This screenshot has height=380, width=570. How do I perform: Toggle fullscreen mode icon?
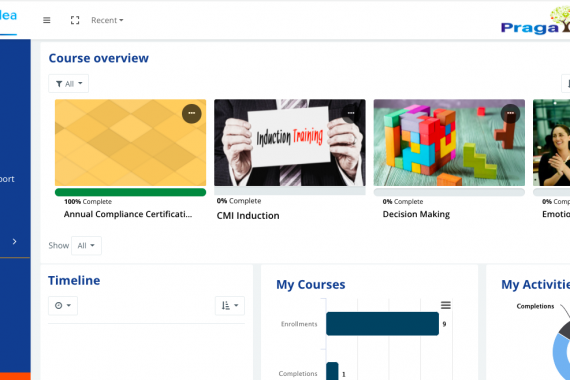tap(75, 20)
